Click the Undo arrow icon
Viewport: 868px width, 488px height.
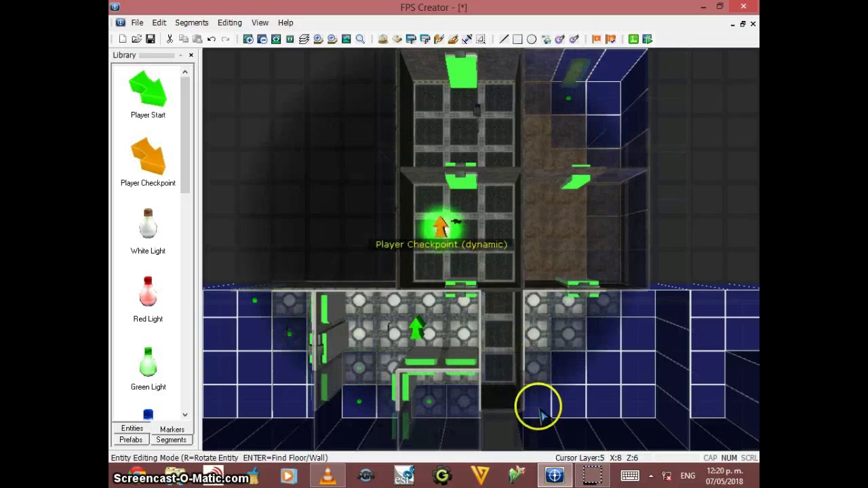coord(212,39)
